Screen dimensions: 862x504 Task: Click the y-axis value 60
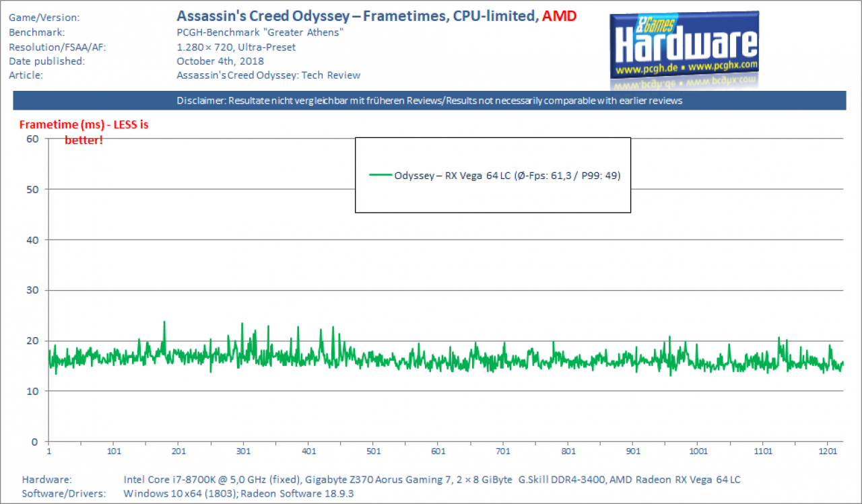pyautogui.click(x=33, y=139)
